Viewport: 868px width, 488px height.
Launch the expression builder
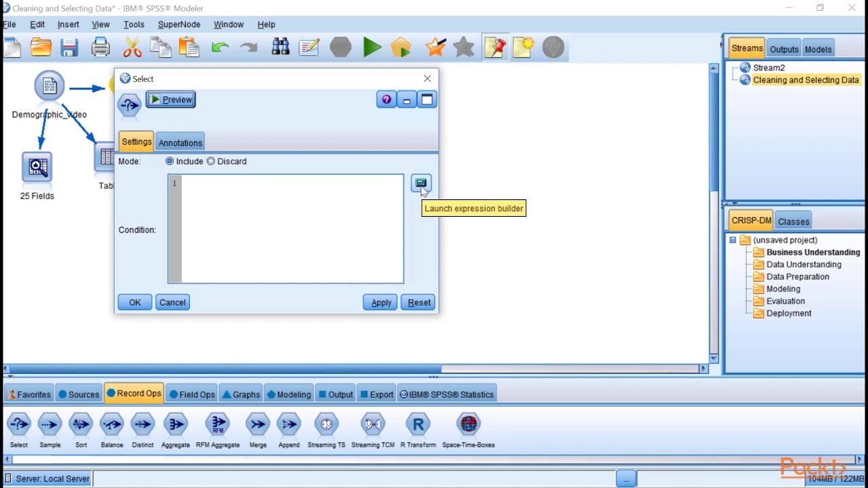point(420,184)
